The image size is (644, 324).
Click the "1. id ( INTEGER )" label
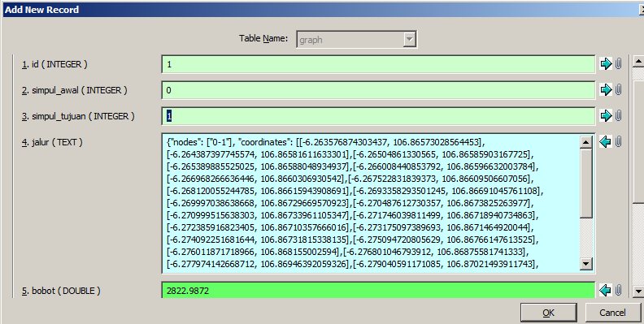(x=54, y=64)
